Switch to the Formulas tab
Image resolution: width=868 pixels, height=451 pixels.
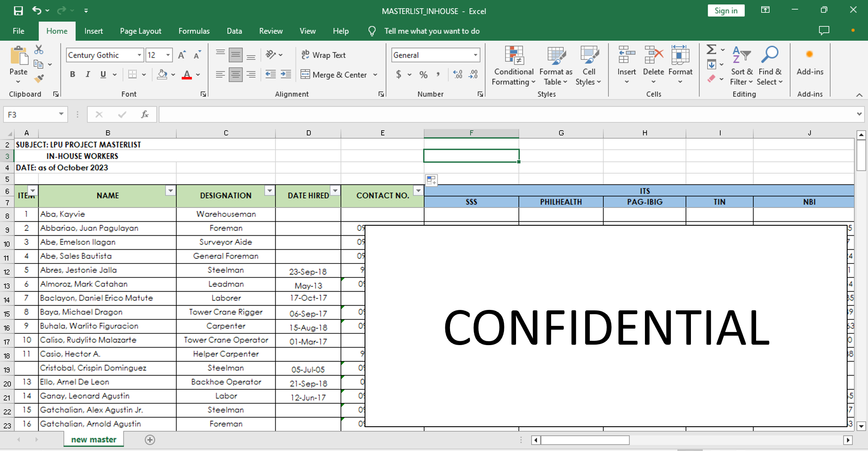(194, 31)
